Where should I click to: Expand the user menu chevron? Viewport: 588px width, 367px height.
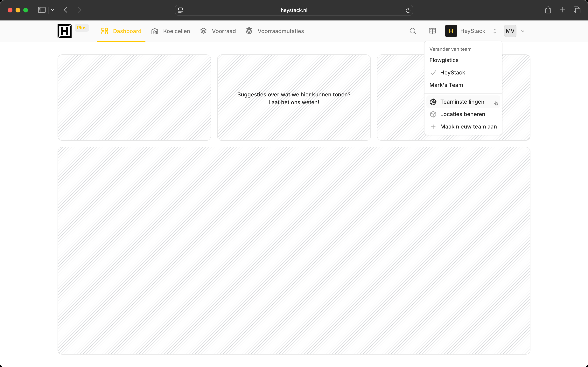[x=523, y=31]
